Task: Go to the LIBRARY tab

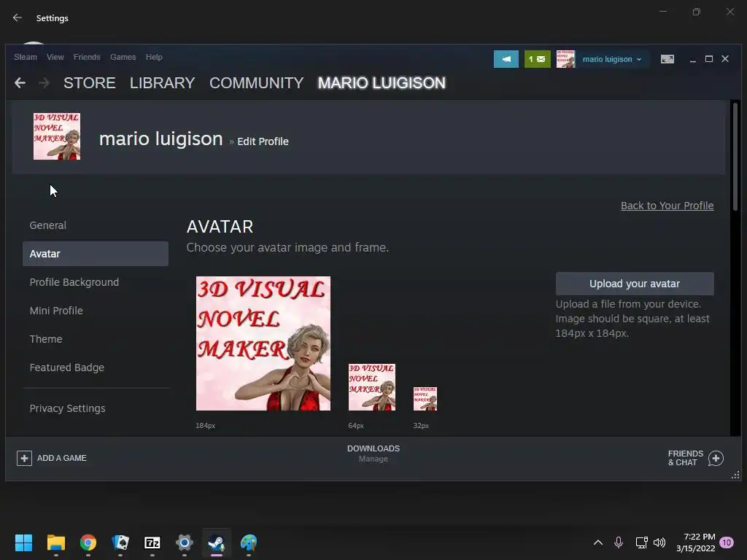Action: [x=162, y=83]
